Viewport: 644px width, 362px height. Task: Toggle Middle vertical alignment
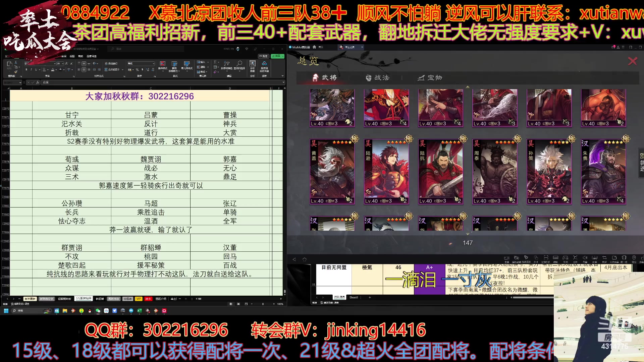84,64
